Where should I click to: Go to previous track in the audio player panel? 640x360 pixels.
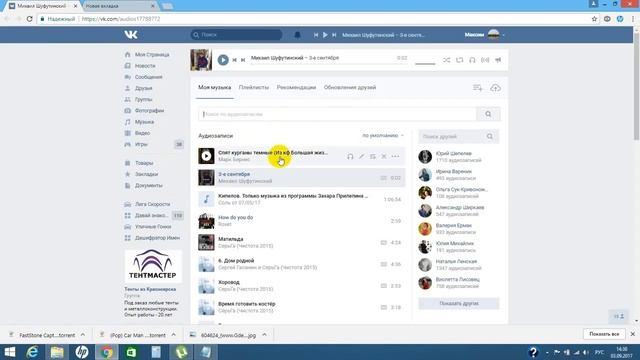coord(235,60)
